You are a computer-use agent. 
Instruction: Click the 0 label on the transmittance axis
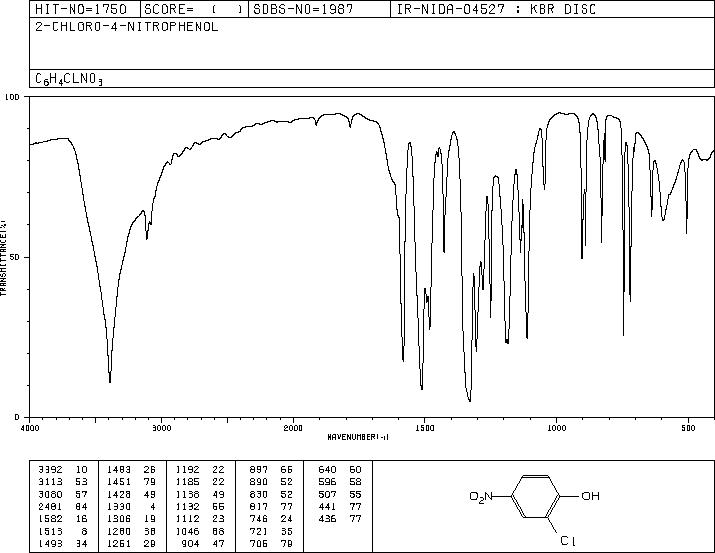[x=17, y=417]
